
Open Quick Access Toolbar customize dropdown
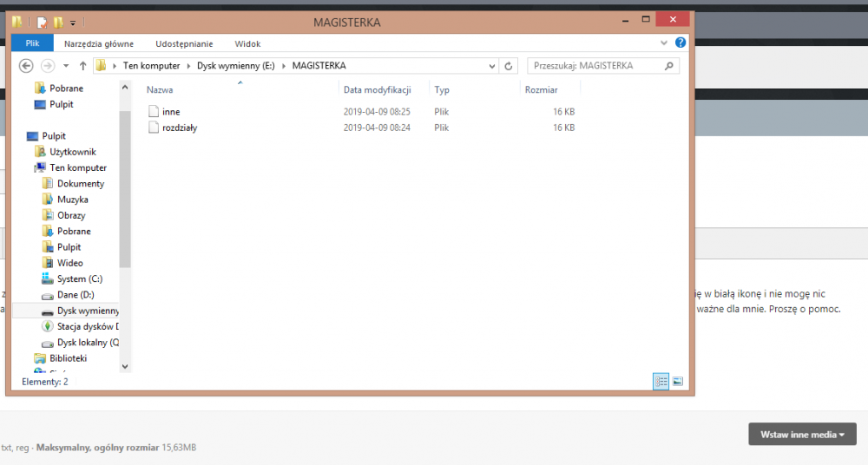tap(73, 23)
